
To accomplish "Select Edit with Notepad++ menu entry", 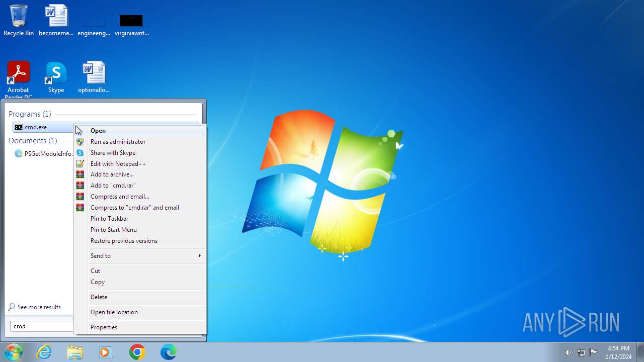I will tap(140, 164).
